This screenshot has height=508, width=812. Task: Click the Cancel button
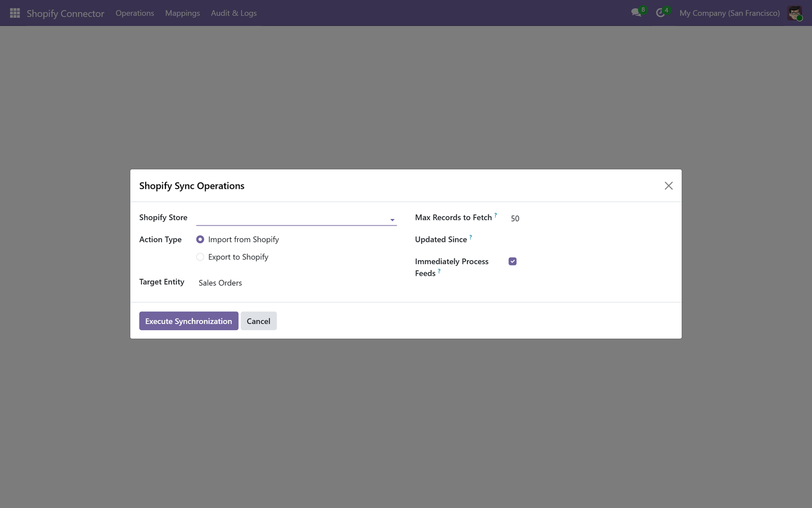click(258, 321)
